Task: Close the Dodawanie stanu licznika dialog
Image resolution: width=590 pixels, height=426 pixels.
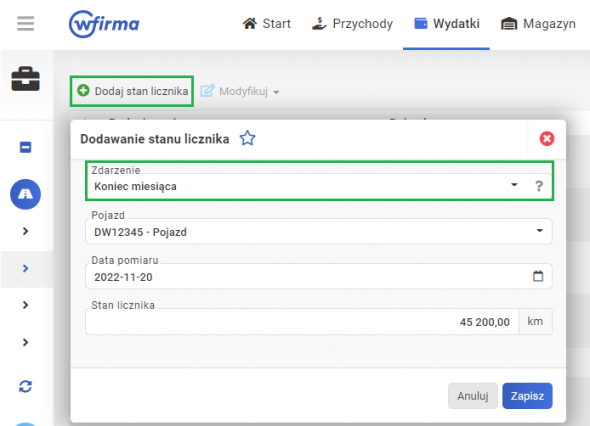Action: click(x=547, y=138)
